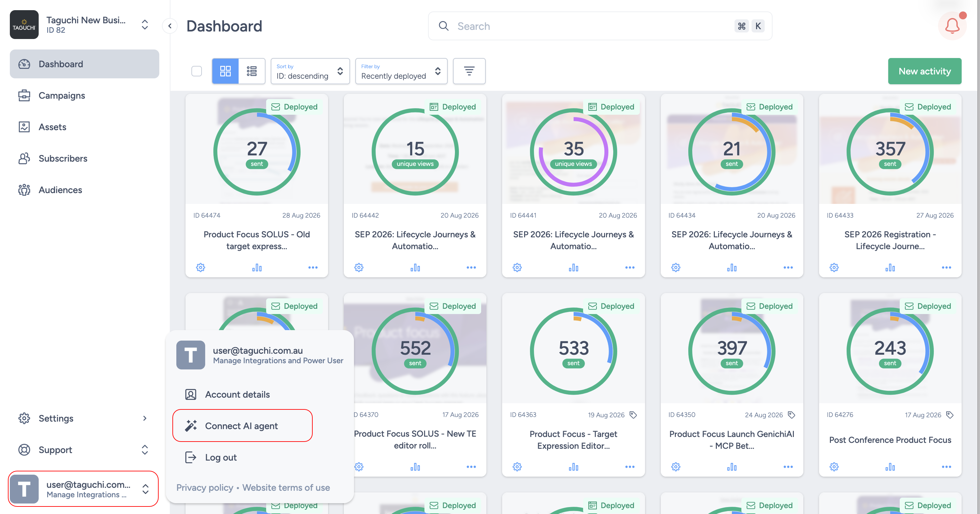
Task: Open more options for activity ID 64441
Action: 630,267
